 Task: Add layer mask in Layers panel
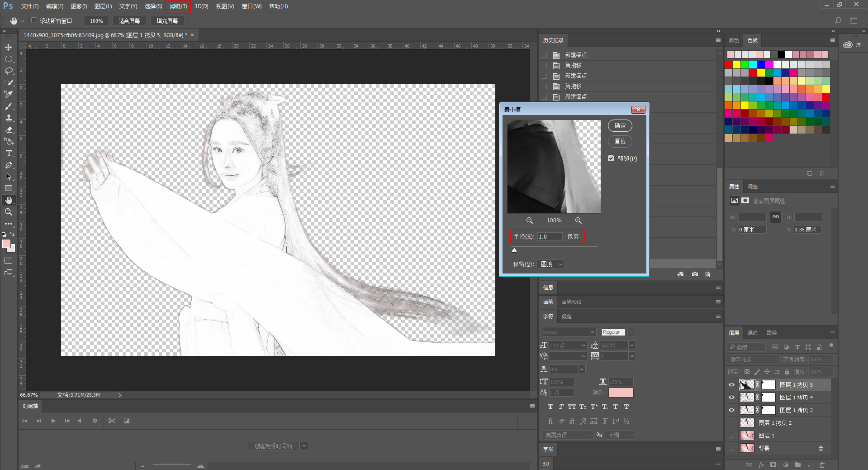[x=773, y=465]
